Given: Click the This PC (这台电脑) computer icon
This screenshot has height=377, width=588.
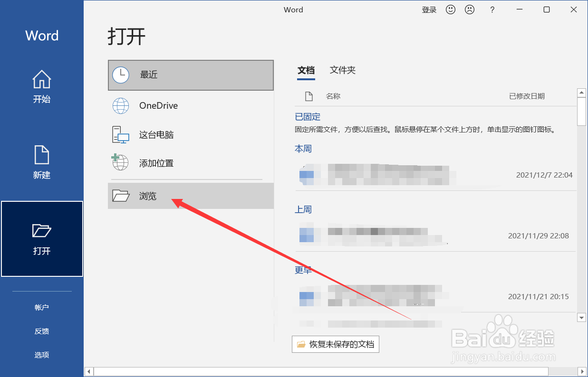Looking at the screenshot, I should pos(120,134).
